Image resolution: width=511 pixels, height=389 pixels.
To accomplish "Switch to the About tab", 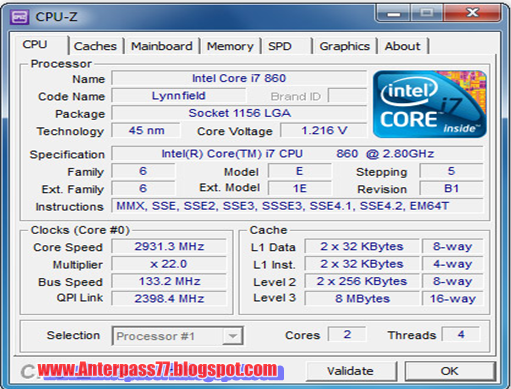I will pyautogui.click(x=403, y=46).
